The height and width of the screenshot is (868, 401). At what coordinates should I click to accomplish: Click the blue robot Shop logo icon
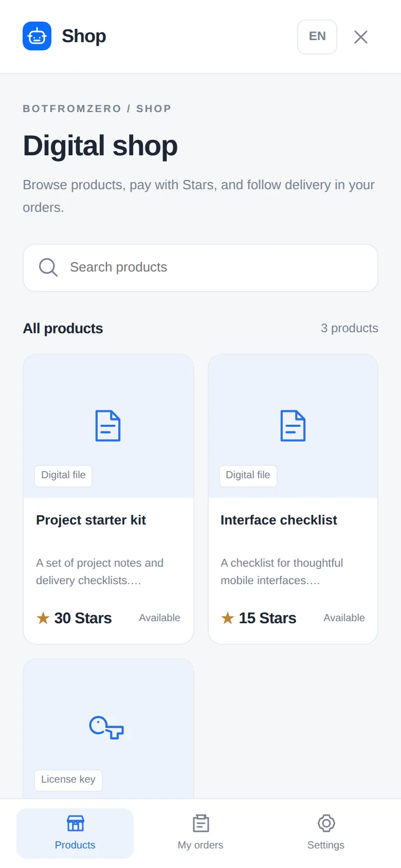(x=37, y=36)
